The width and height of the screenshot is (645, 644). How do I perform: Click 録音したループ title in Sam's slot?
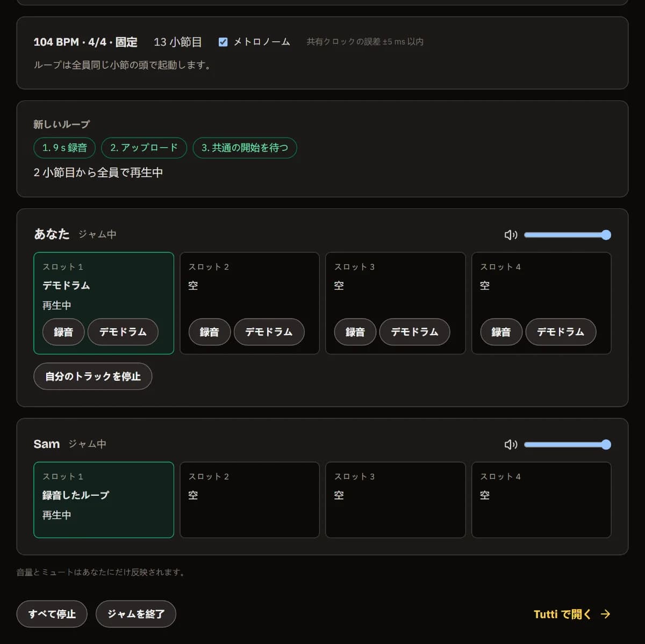(x=76, y=495)
